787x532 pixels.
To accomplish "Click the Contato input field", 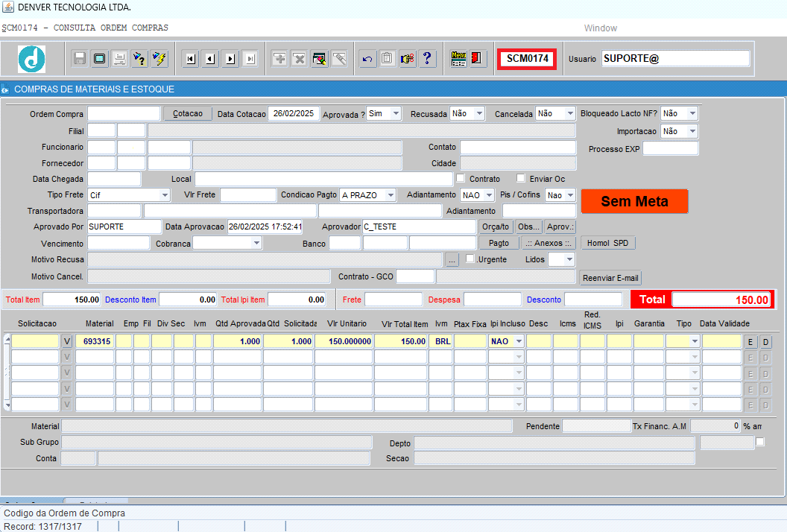I will click(x=518, y=147).
